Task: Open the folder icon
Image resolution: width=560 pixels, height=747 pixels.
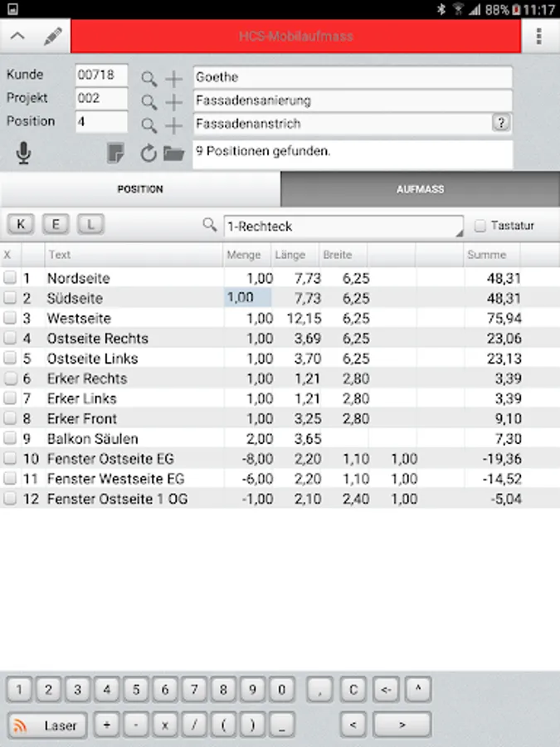Action: (x=174, y=154)
